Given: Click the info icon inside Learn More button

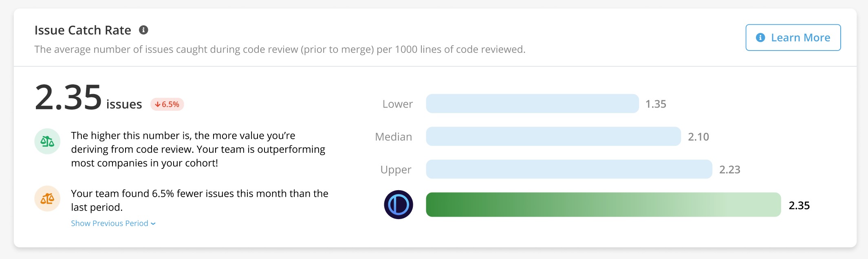Looking at the screenshot, I should (760, 37).
